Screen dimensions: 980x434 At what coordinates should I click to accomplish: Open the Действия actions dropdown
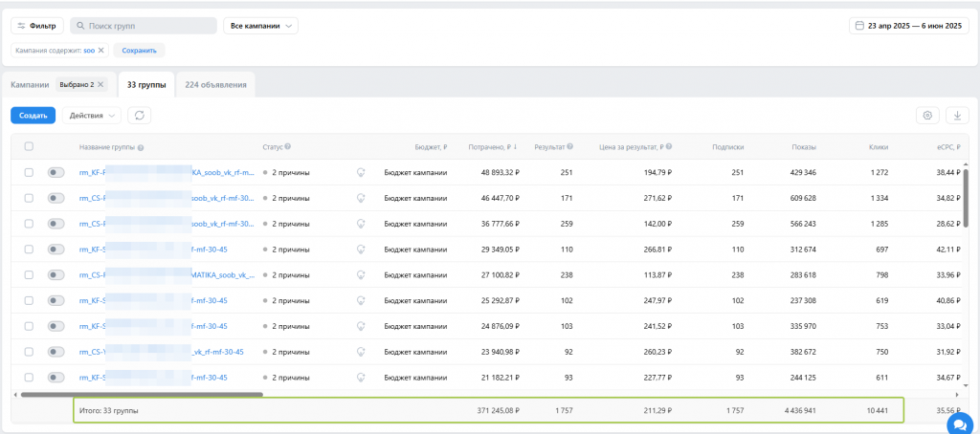tap(92, 116)
